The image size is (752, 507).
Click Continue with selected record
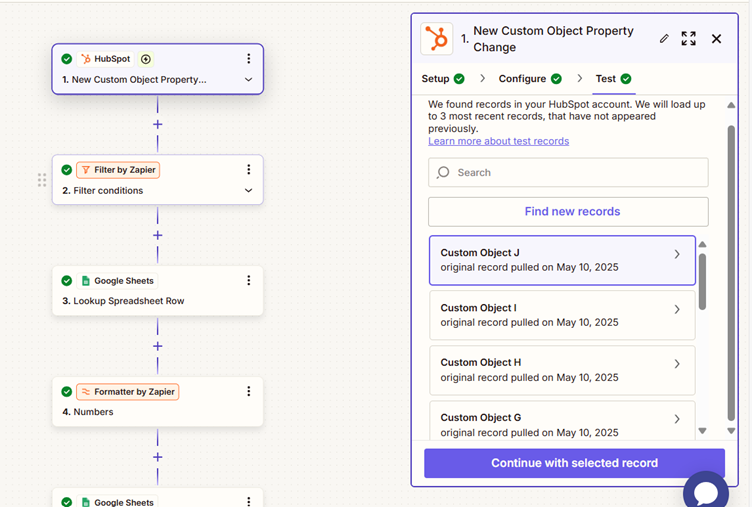(574, 463)
